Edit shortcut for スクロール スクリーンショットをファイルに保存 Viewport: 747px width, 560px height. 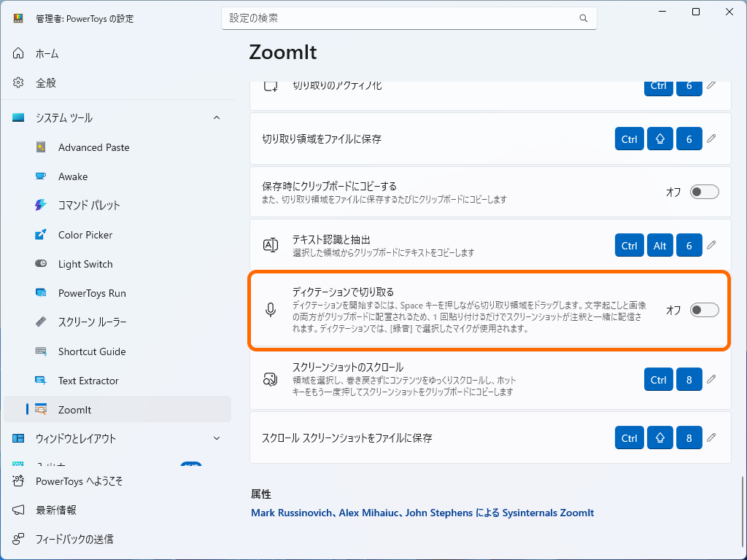tap(712, 437)
